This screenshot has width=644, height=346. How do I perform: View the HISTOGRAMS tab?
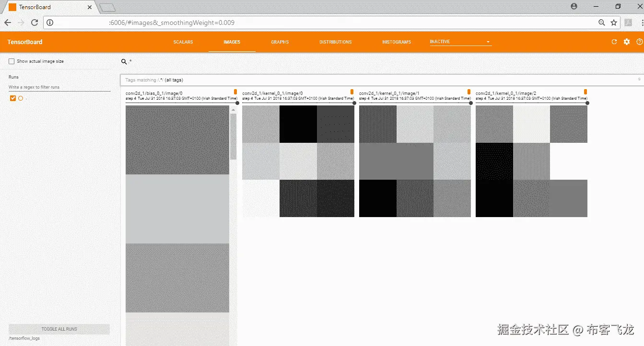397,42
